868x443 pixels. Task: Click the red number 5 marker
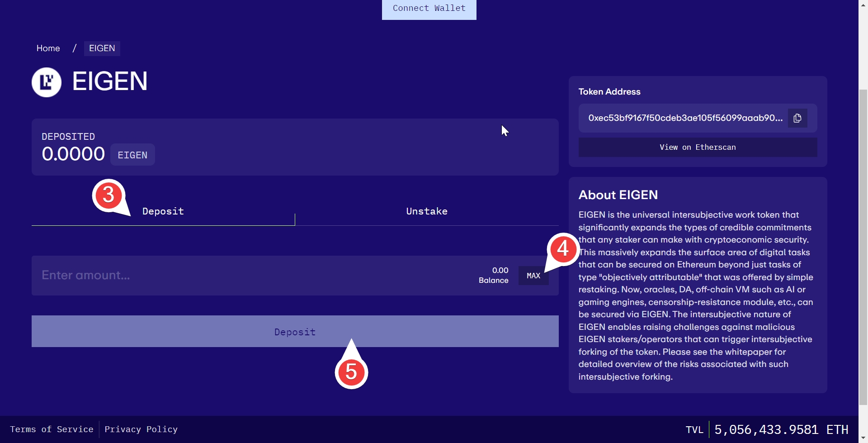coord(351,372)
